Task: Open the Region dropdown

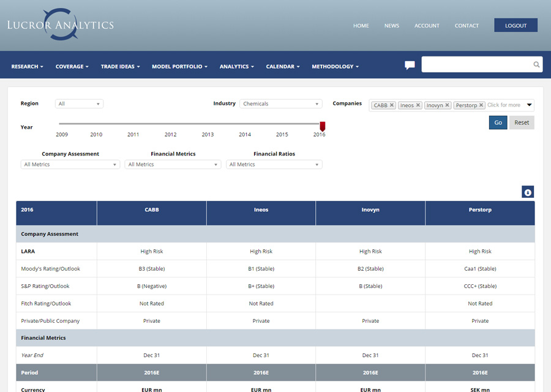Action: (79, 104)
